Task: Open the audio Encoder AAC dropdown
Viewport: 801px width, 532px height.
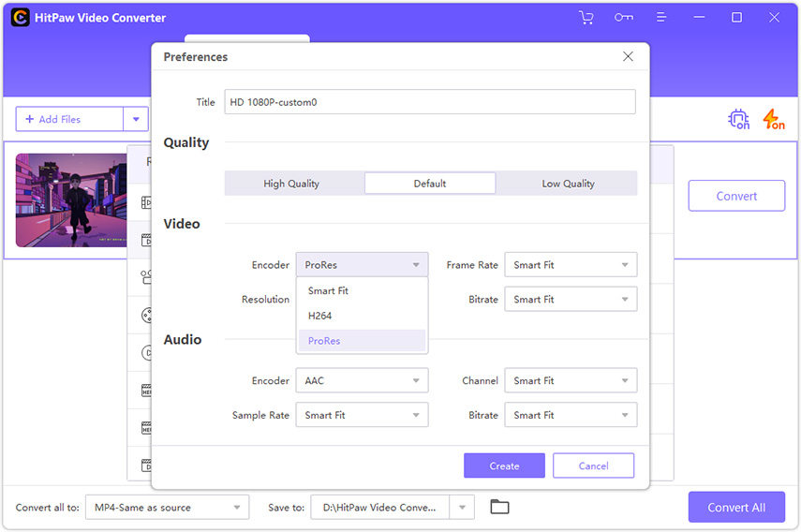Action: tap(362, 380)
